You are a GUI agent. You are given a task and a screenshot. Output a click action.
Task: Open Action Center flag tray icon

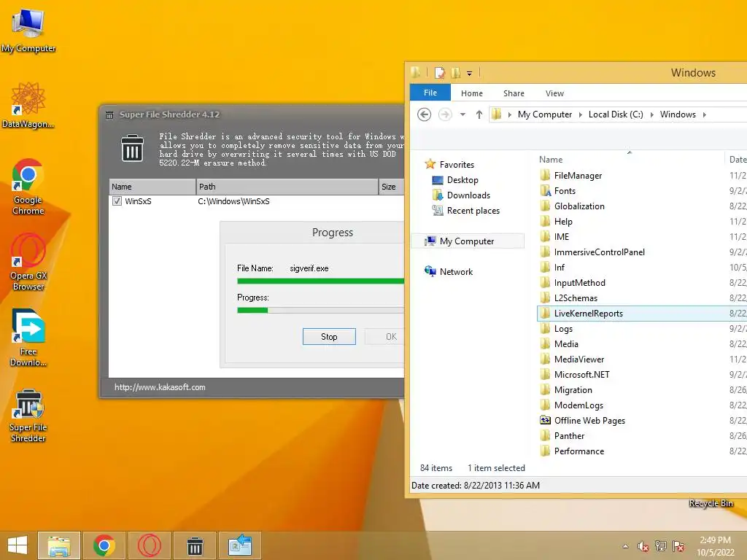click(678, 546)
